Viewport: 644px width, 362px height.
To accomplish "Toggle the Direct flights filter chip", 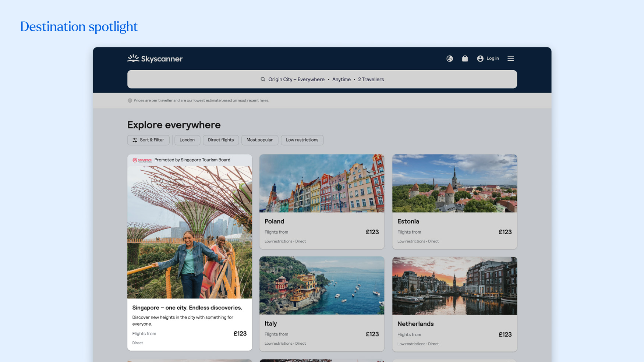I will click(221, 140).
